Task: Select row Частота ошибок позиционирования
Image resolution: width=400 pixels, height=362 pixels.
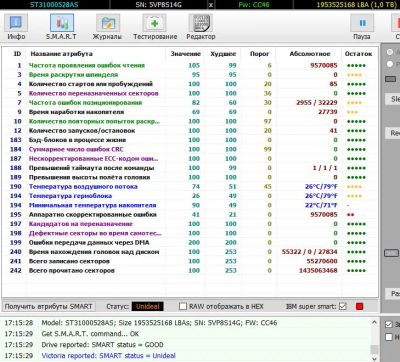Action: tap(190, 103)
